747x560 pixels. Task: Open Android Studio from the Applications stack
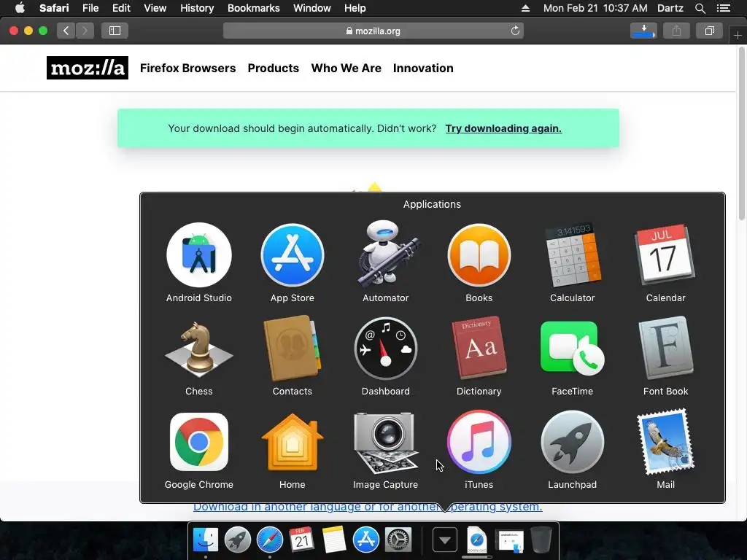(x=199, y=256)
